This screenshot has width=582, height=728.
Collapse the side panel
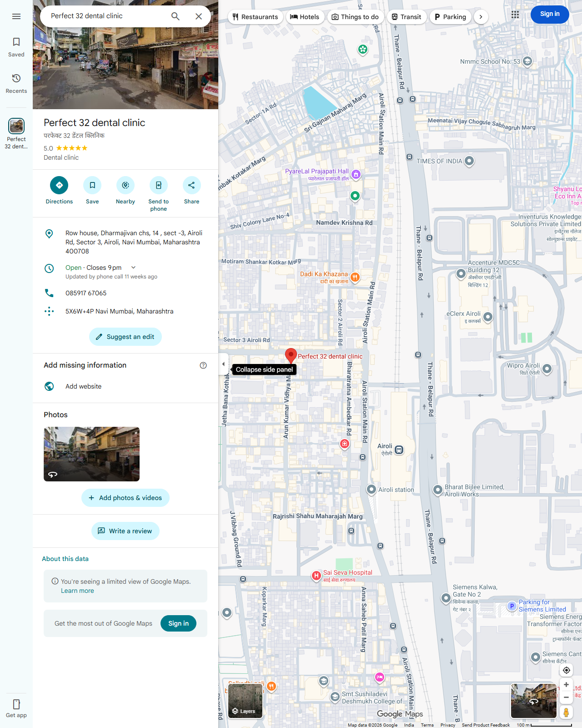click(x=223, y=364)
